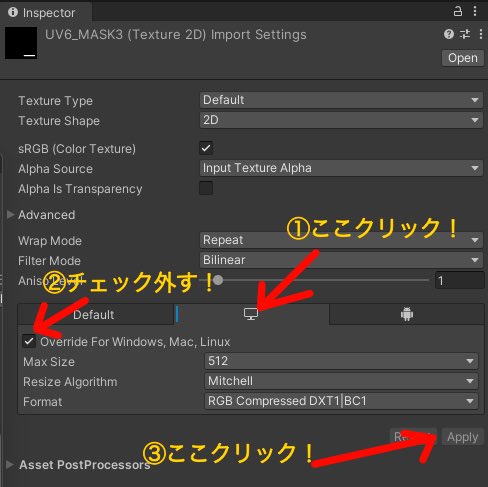Click the Filter Mode label
Image resolution: width=488 pixels, height=487 pixels.
click(x=49, y=261)
